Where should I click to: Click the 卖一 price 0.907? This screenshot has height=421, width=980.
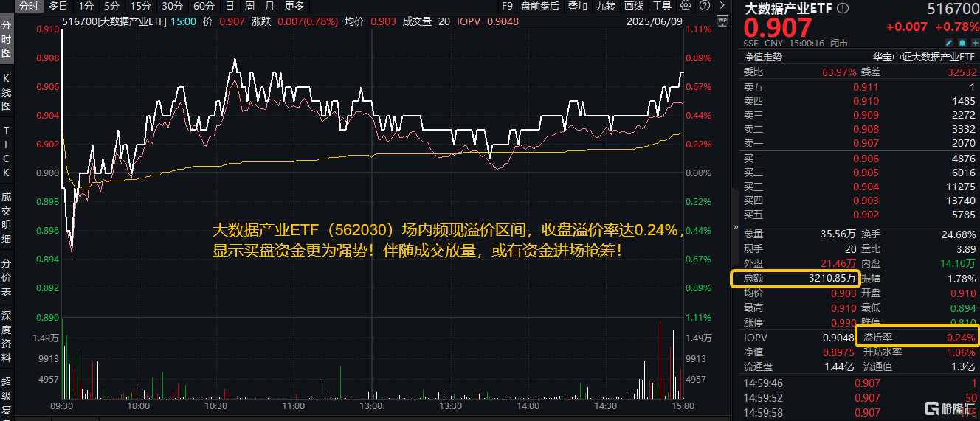point(866,143)
